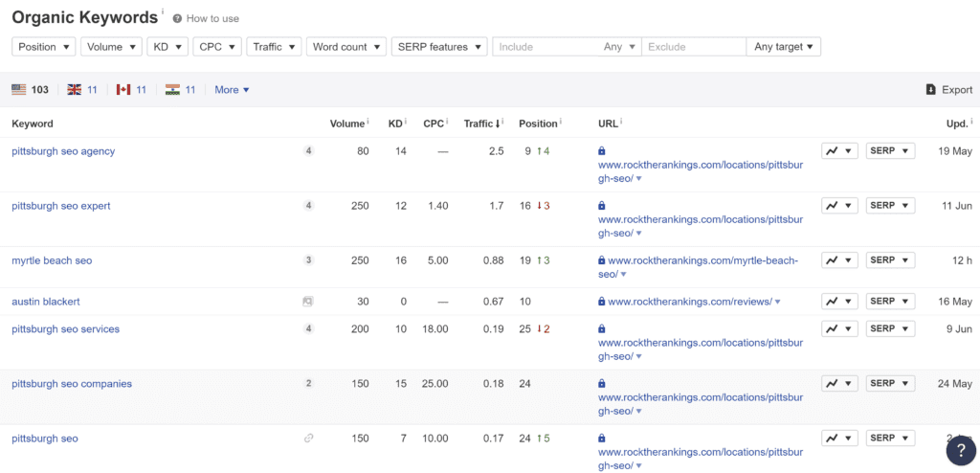Viewport: 980px width, 473px height.
Task: Open history chart for austin blackert
Action: coord(838,301)
